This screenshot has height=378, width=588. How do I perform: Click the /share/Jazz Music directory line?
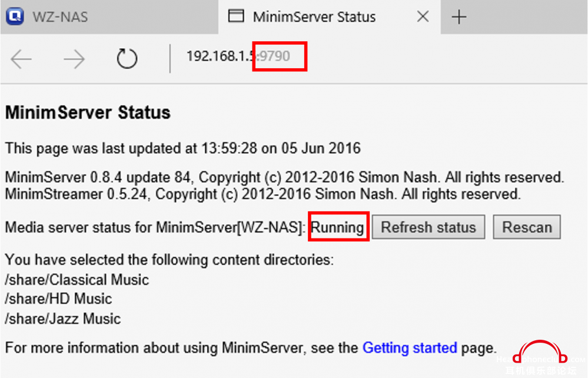[x=62, y=319]
